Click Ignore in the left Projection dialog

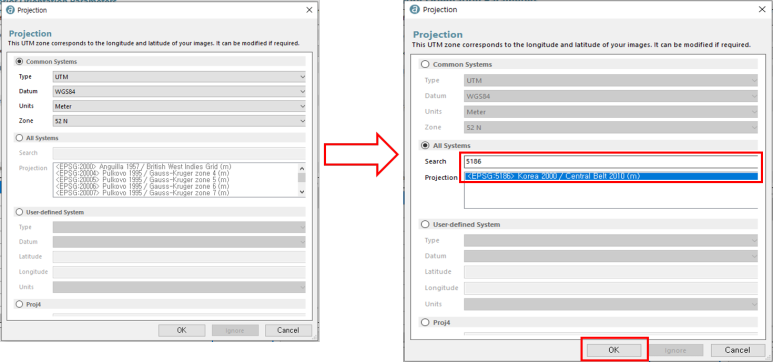pyautogui.click(x=235, y=330)
